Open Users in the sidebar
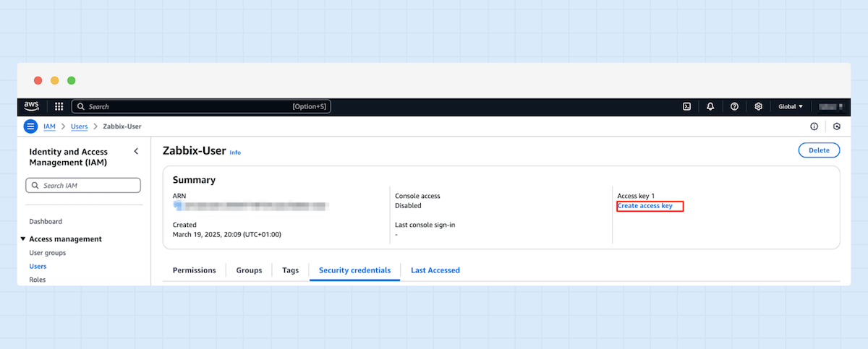 click(x=38, y=267)
